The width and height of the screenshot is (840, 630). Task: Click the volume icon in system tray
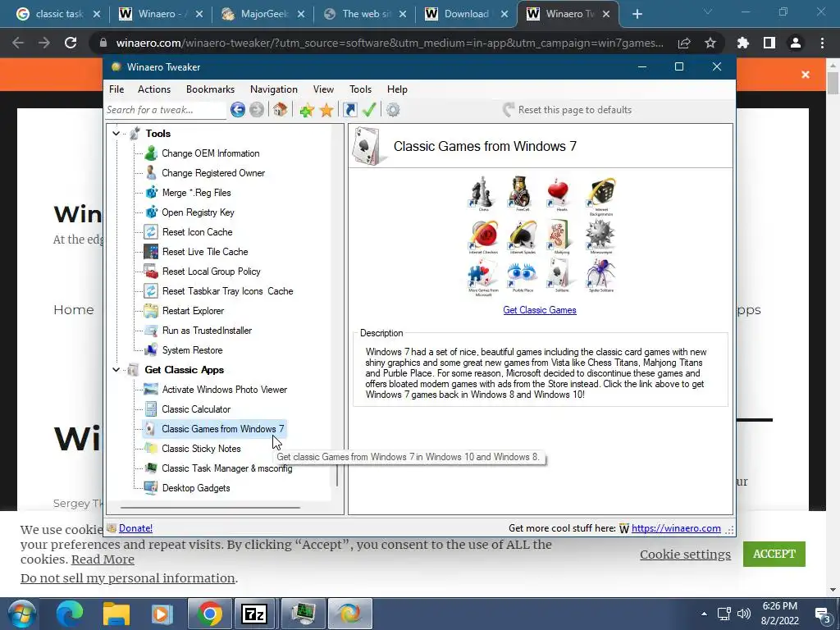click(743, 614)
